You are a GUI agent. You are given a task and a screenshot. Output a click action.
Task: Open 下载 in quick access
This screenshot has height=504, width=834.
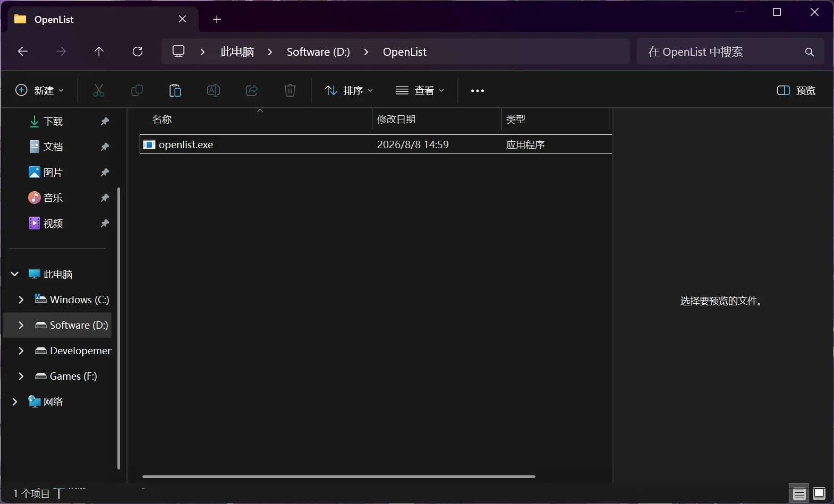coord(53,122)
